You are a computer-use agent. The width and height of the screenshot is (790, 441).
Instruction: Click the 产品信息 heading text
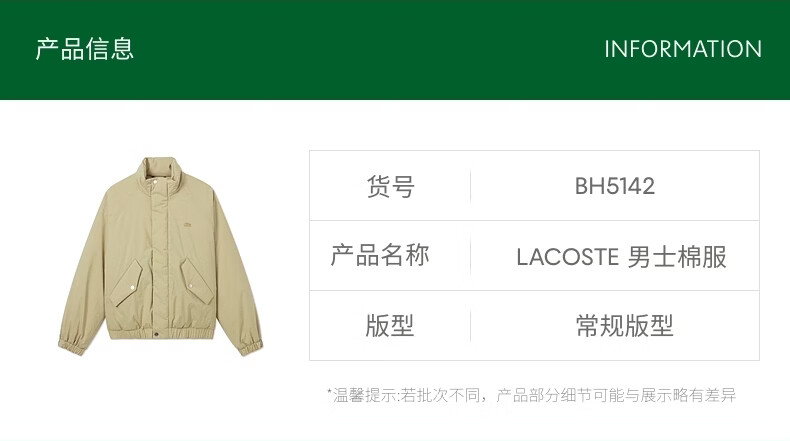85,49
